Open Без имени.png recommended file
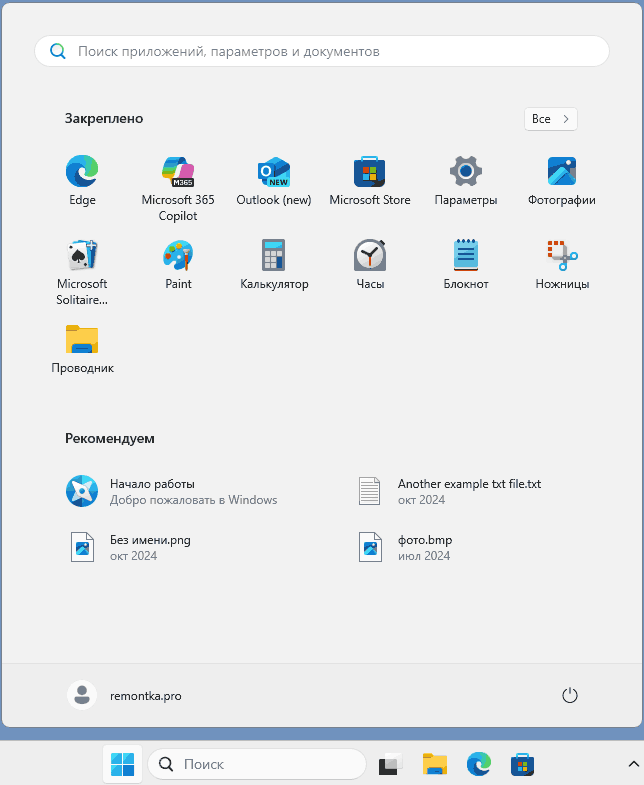The image size is (644, 785). pos(129,547)
